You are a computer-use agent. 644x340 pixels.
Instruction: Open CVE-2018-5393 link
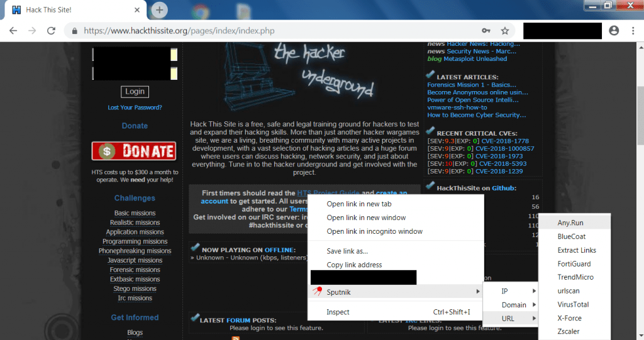tap(502, 164)
